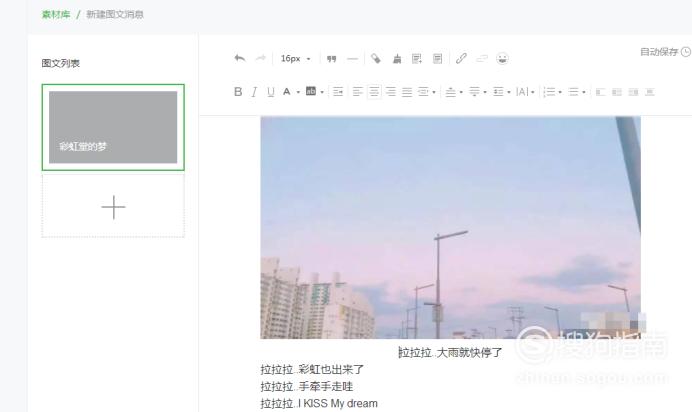Click the line 拉拉拉..I KISS My dream

pos(319,404)
